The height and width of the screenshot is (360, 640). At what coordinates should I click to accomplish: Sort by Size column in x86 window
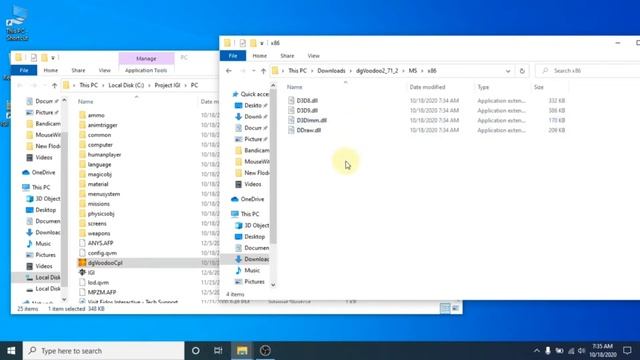pos(539,87)
